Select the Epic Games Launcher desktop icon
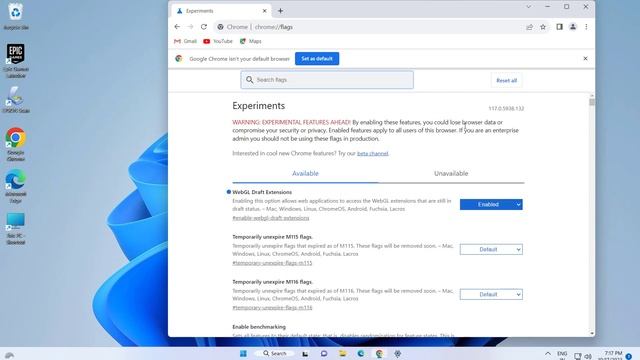 pos(16,60)
